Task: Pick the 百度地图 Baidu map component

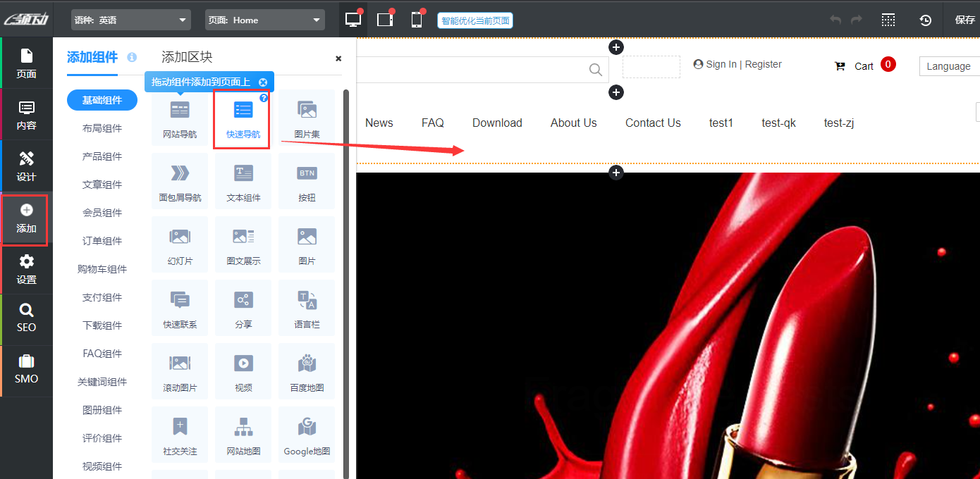Action: point(307,371)
